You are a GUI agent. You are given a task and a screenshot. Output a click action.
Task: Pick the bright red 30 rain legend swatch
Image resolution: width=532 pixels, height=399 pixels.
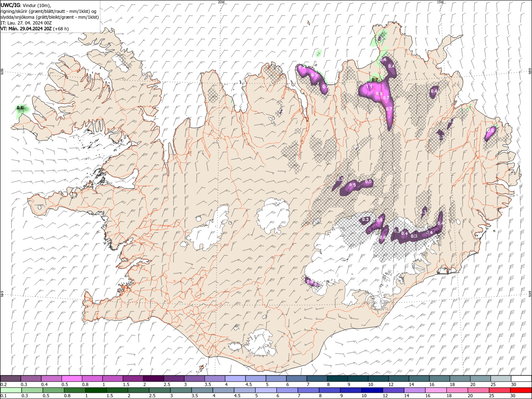coord(521,390)
